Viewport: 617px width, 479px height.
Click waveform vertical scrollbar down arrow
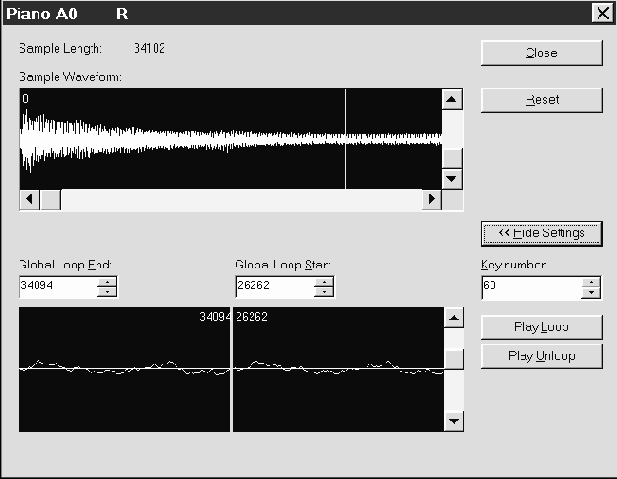point(452,178)
